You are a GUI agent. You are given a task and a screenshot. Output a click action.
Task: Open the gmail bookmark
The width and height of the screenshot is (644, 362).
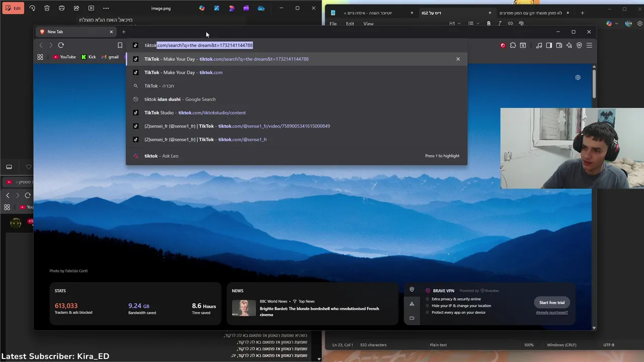coord(110,57)
